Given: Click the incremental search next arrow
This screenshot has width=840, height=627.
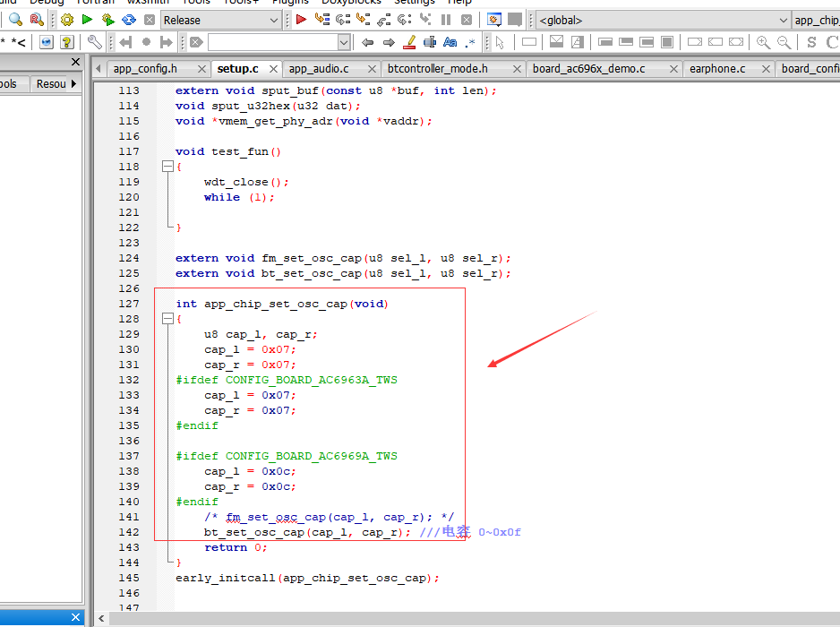Looking at the screenshot, I should click(x=389, y=42).
